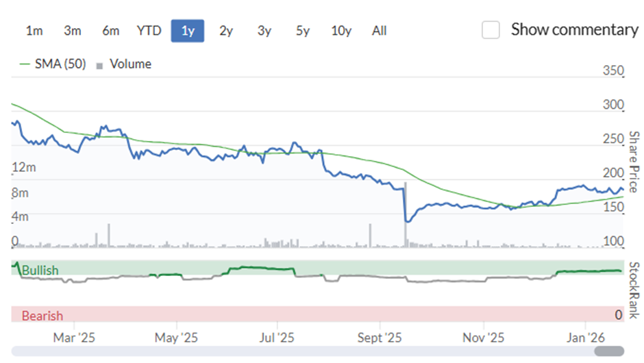Select the 3y time range

(x=264, y=31)
